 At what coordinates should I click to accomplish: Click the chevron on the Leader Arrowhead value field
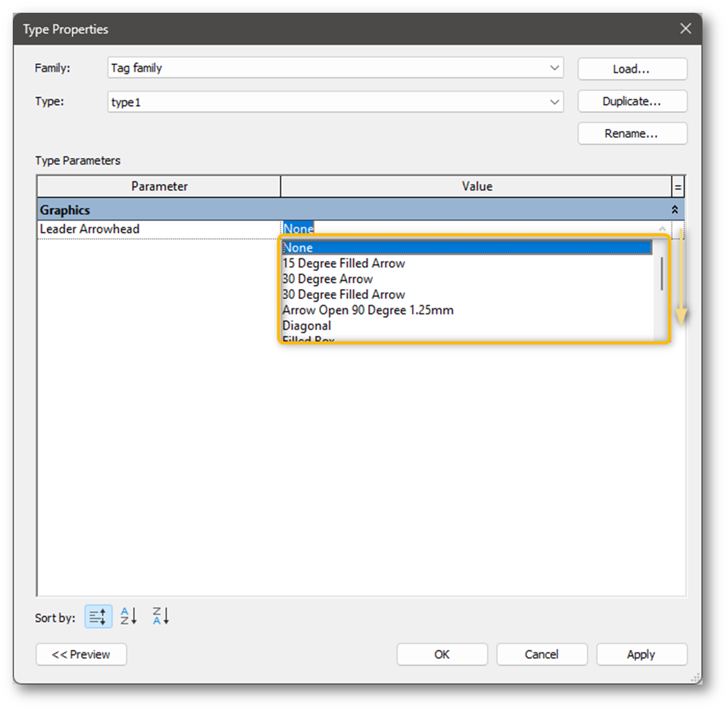(661, 229)
